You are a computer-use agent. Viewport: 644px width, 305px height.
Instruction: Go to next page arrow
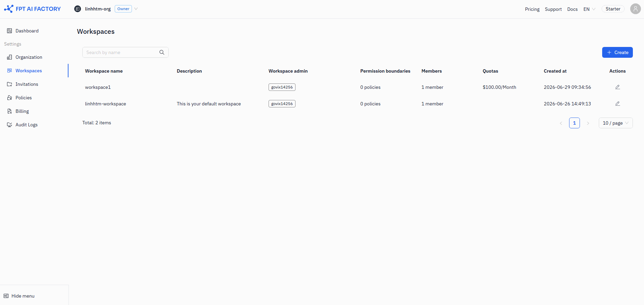(x=588, y=123)
